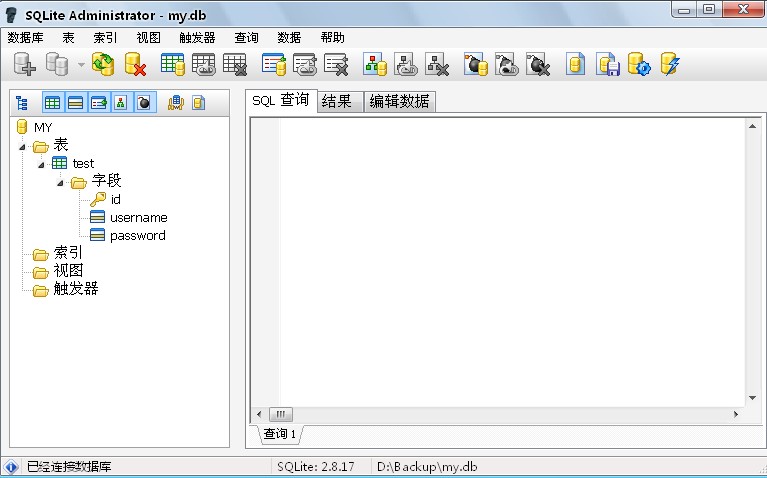Viewport: 767px width, 478px height.
Task: Select the 查询 1 bottom tab
Action: (x=280, y=433)
